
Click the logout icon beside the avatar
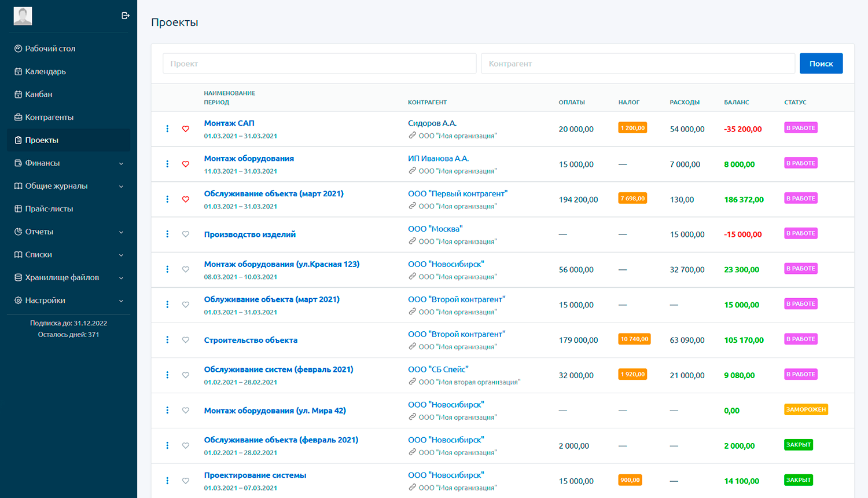pyautogui.click(x=125, y=16)
